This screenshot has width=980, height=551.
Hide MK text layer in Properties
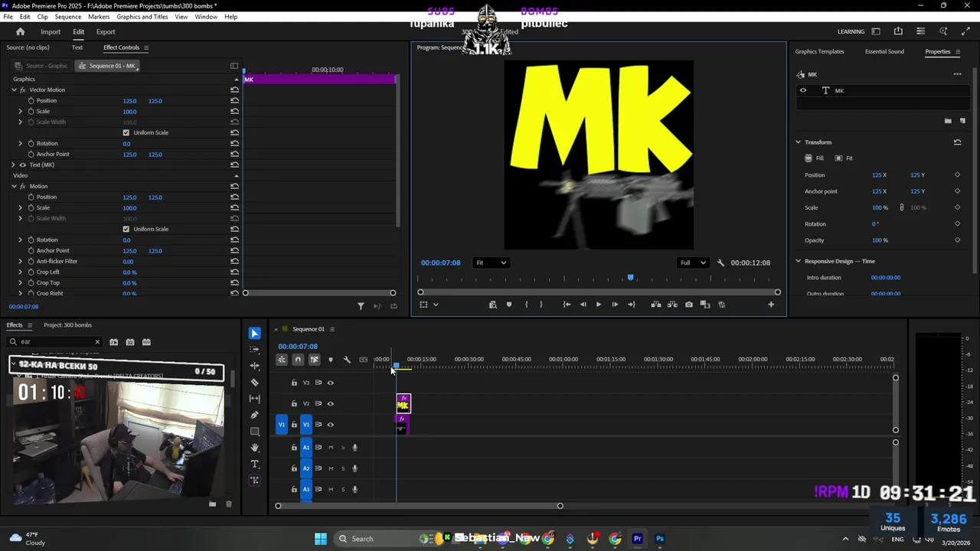[803, 90]
